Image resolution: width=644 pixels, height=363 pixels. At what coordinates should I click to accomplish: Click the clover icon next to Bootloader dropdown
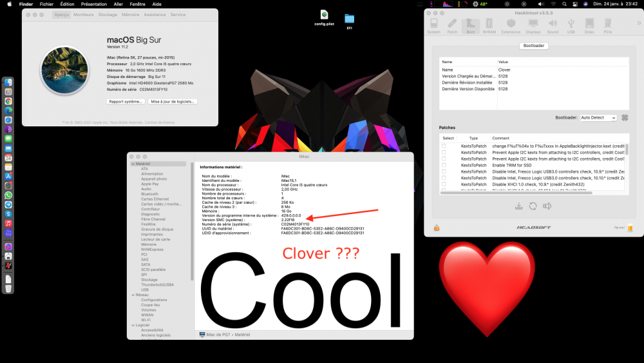click(625, 117)
